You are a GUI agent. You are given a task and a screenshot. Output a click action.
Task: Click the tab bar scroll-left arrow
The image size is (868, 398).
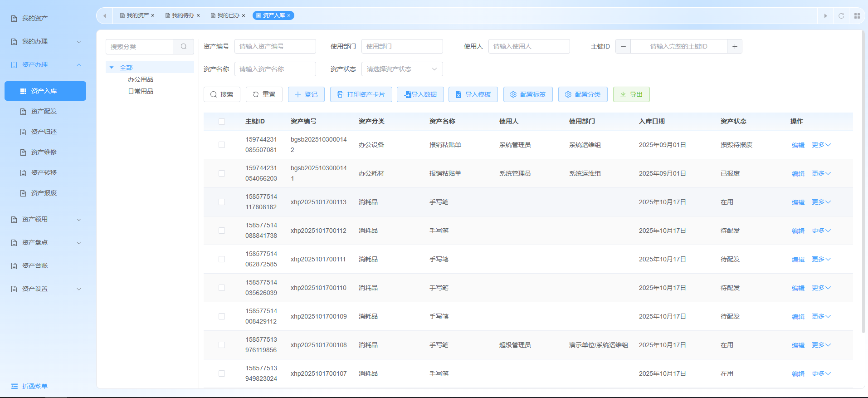(105, 15)
